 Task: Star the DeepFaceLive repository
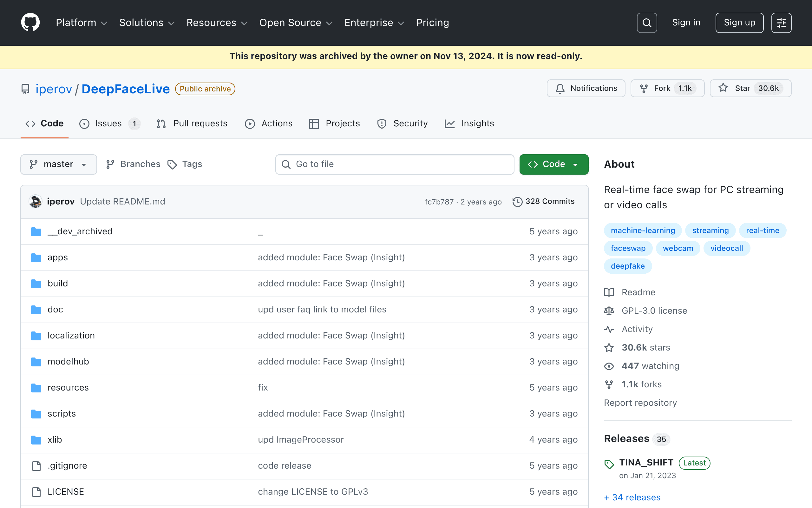(750, 88)
